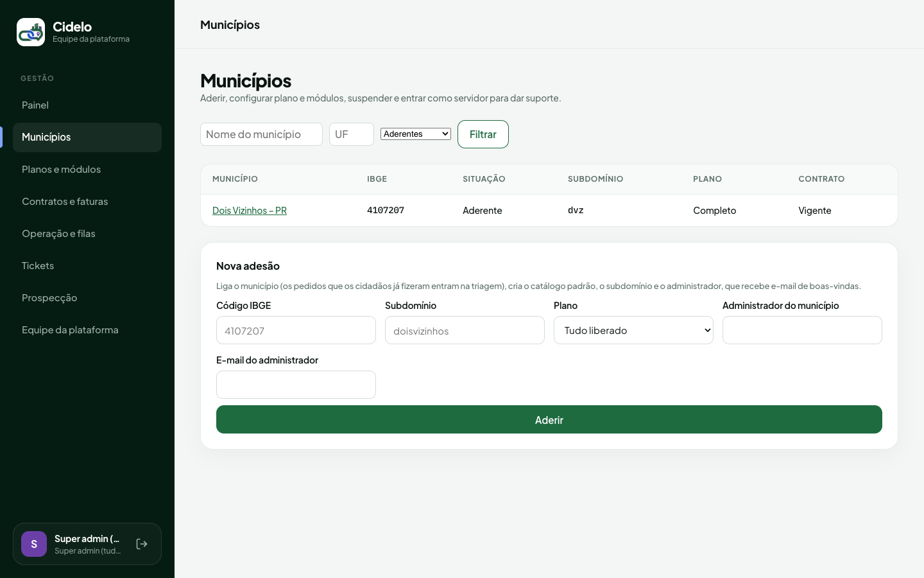Open the Prospecção menu item
Viewport: 924px width, 578px height.
pyautogui.click(x=87, y=298)
